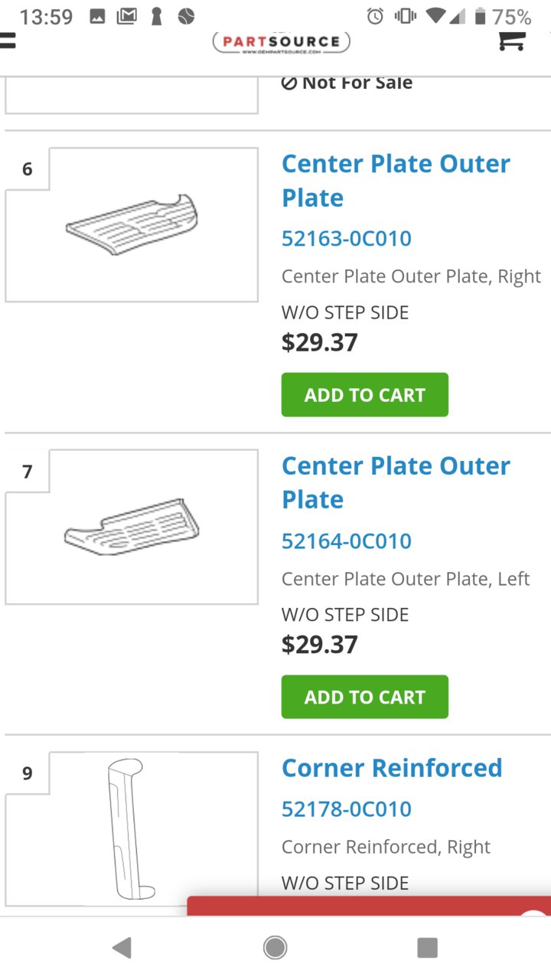Tap the alarm clock status icon
This screenshot has height=980, width=551.
click(x=375, y=16)
